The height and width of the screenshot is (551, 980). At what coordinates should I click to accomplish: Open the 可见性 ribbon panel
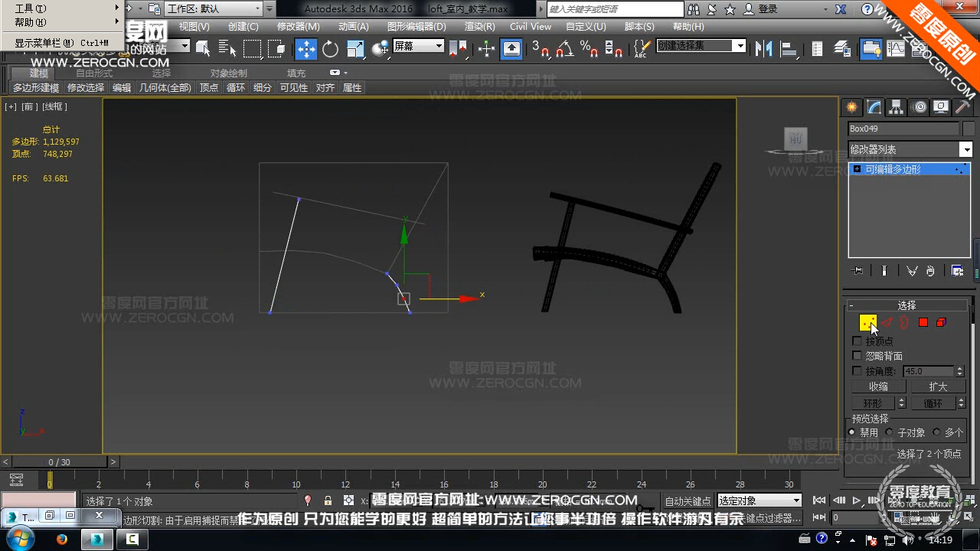(x=294, y=88)
